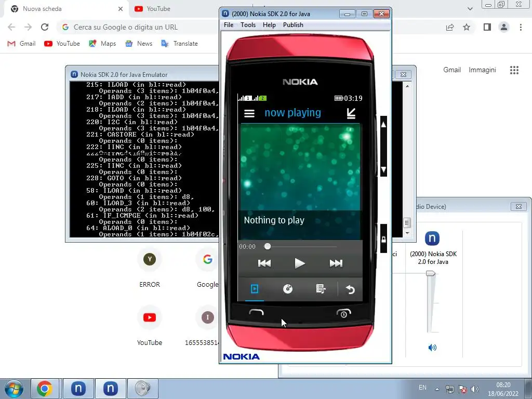Viewport: 532px width, 399px height.
Task: Tap the minimize arrow icon in now playing
Action: click(x=351, y=113)
